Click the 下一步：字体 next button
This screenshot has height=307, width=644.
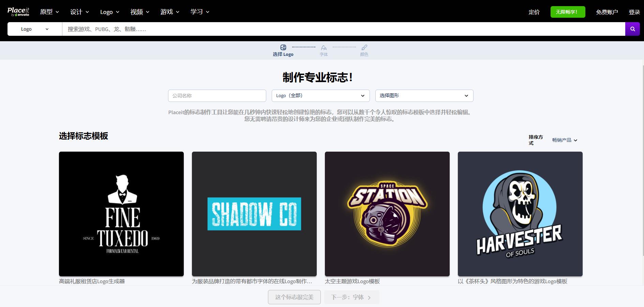(351, 297)
